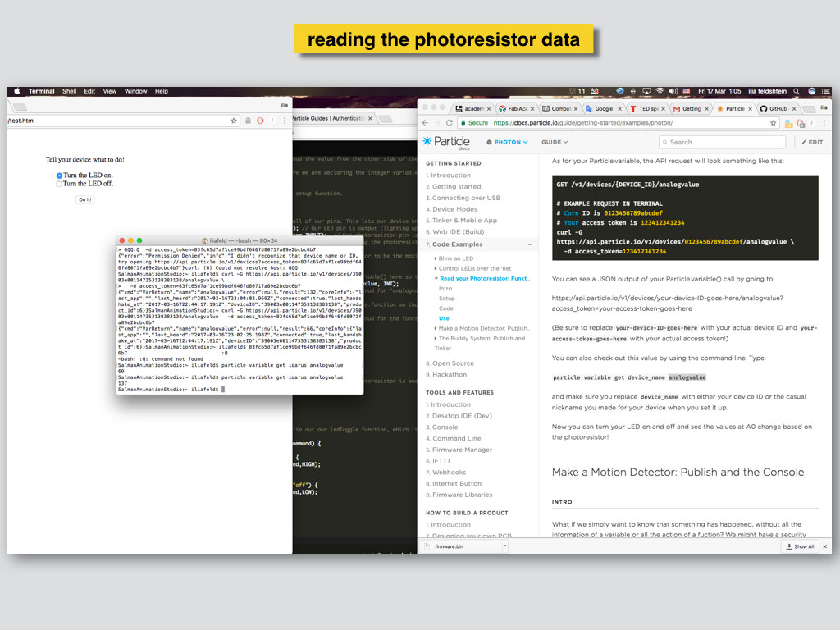Bookmark the docs.particle.io page with the star
The image size is (840, 630).
coord(773,123)
